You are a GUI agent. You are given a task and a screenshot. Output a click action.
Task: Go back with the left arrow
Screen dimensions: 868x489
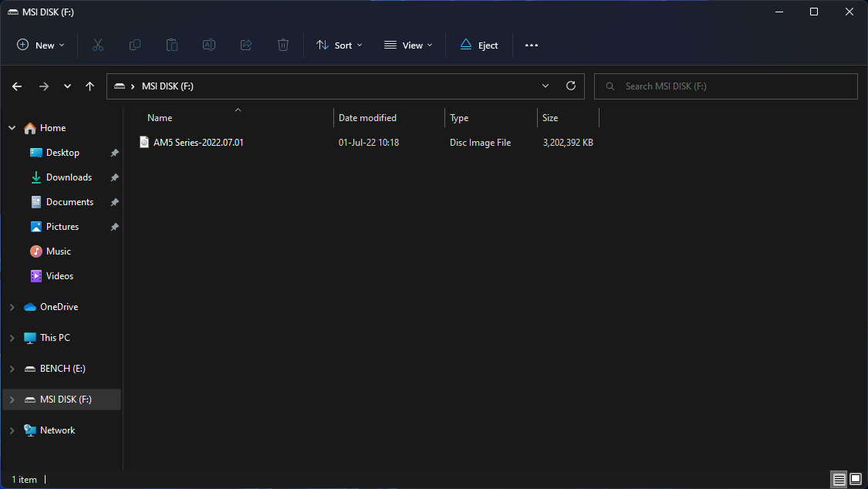coord(17,86)
